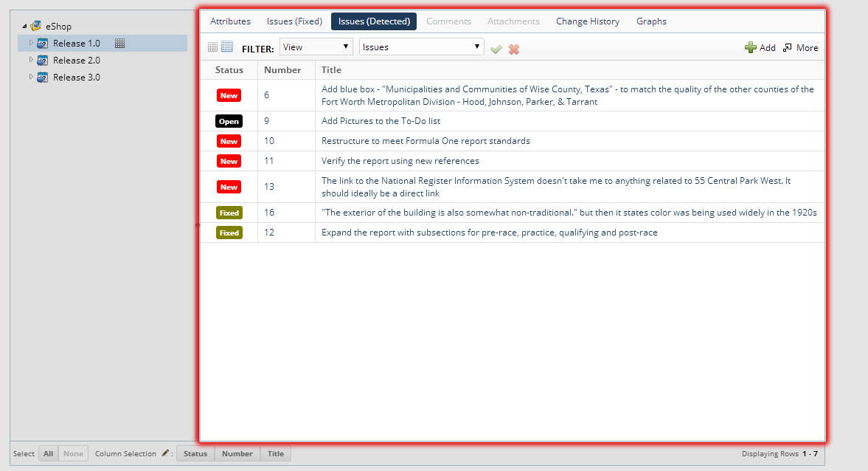868x471 pixels.
Task: Apply the filter with the green checkmark
Action: coord(496,49)
